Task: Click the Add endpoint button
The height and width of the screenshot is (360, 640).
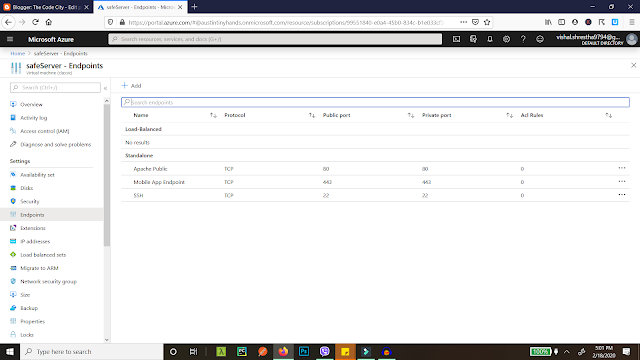Action: point(131,86)
